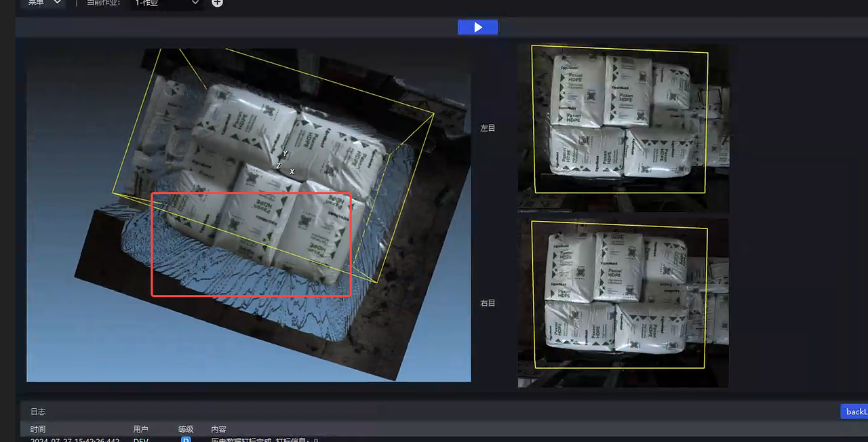Click the 内容 column header
This screenshot has height=442, width=868.
pos(219,429)
